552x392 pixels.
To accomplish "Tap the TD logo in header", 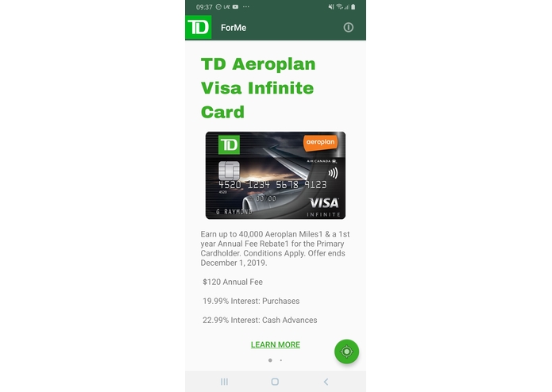I will [x=199, y=27].
